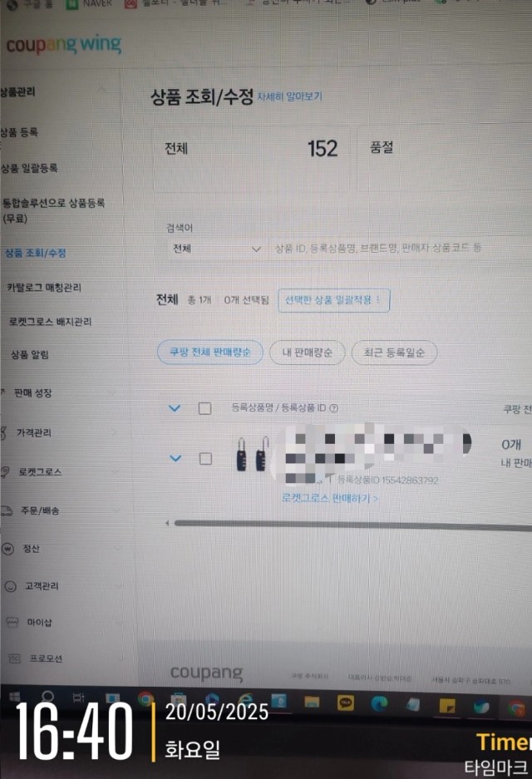Click the 마이샵 sidebar icon
532x779 pixels.
(12, 622)
